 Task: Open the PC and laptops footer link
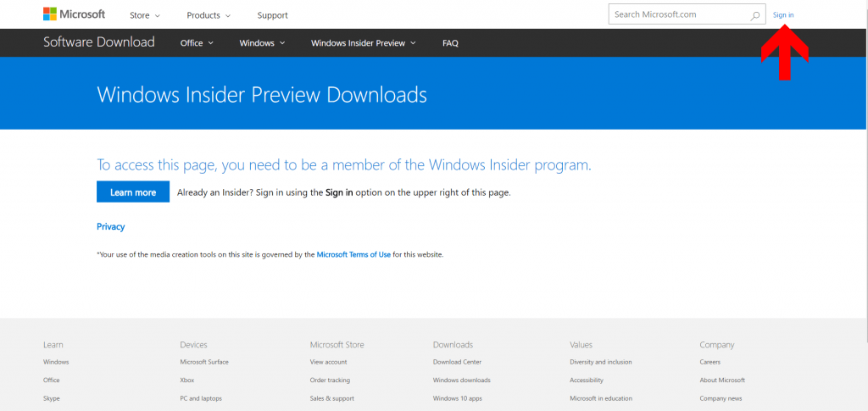click(x=201, y=399)
